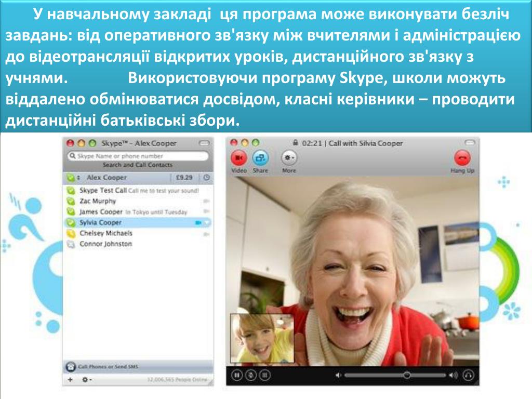Screen dimensions: 532x399
Task: Click the self-view boy video thumbnail
Action: coord(262,339)
